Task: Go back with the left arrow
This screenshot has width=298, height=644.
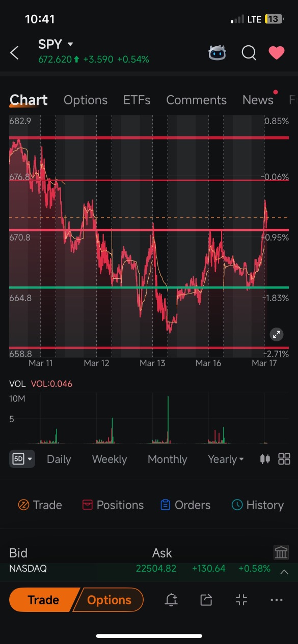Action: pos(14,52)
